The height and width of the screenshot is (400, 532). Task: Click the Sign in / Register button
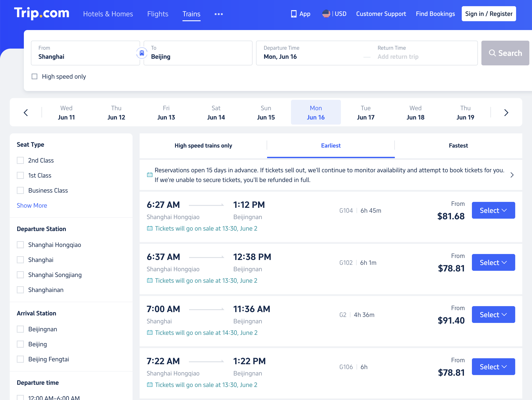[488, 14]
